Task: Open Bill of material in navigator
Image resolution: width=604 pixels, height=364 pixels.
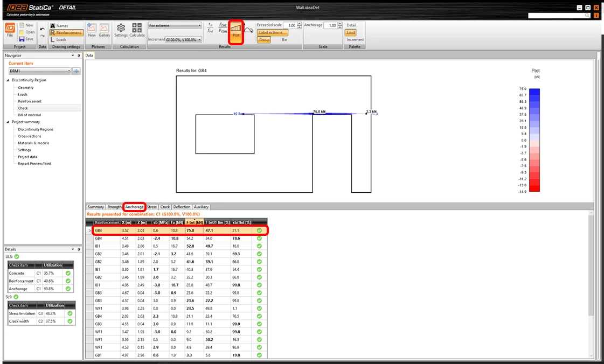Action: pyautogui.click(x=29, y=115)
